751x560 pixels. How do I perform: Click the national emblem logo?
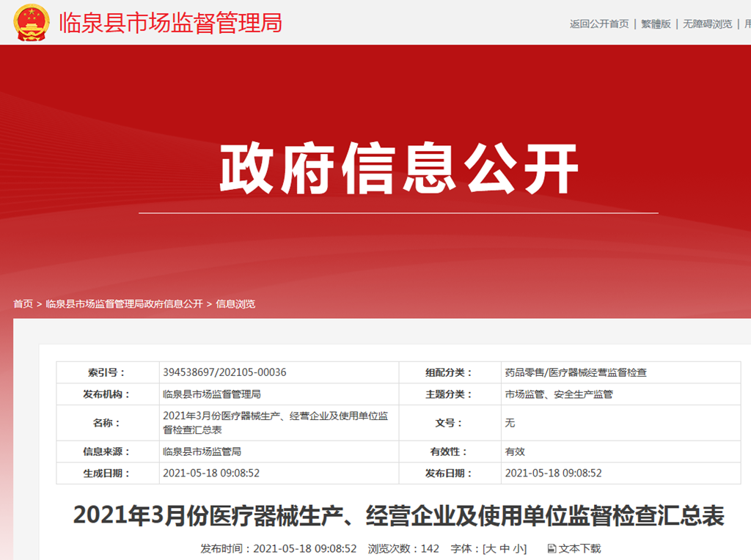pyautogui.click(x=32, y=22)
